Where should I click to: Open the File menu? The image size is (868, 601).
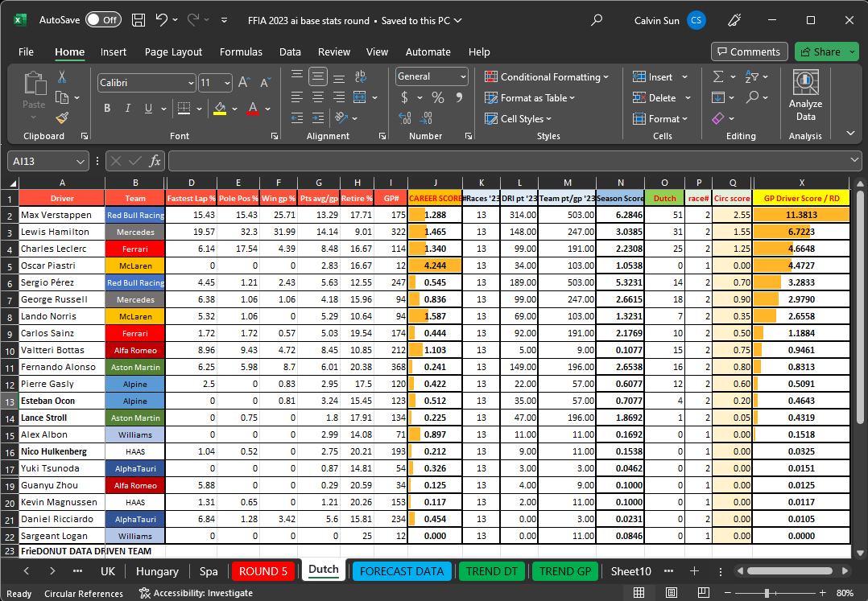(x=26, y=52)
